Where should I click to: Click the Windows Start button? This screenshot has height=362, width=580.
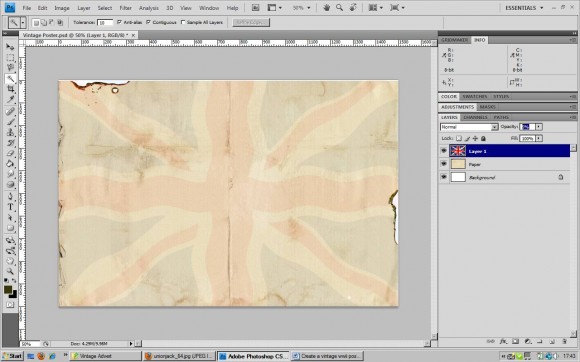click(12, 356)
